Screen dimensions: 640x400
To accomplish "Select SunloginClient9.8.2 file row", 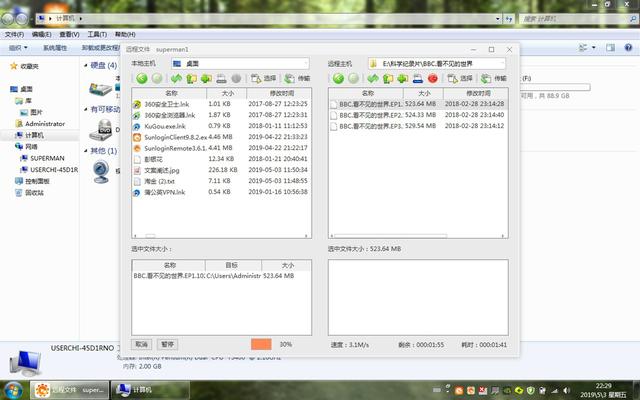I will tap(221, 137).
